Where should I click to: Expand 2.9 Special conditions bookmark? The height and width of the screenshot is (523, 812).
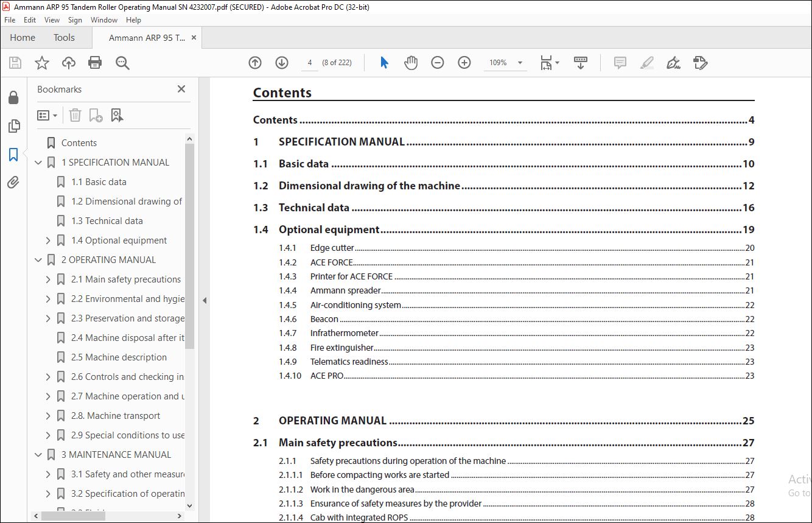pyautogui.click(x=48, y=435)
